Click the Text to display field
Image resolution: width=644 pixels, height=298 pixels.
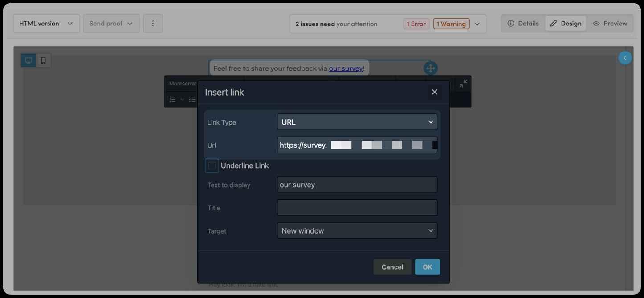357,185
